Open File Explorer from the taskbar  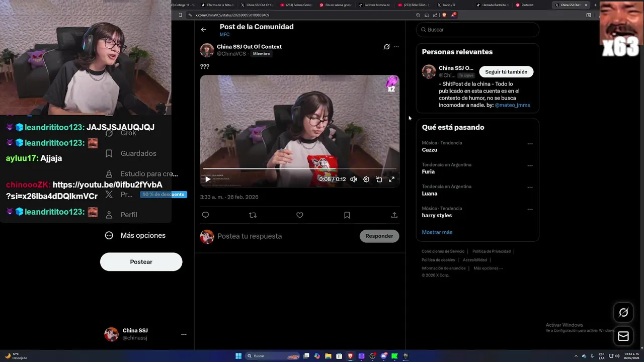tap(328, 356)
